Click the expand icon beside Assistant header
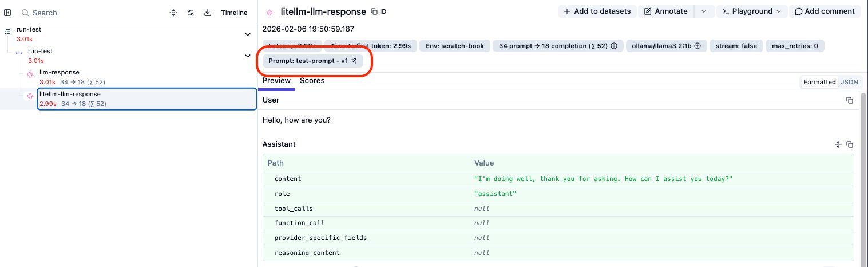 click(838, 144)
